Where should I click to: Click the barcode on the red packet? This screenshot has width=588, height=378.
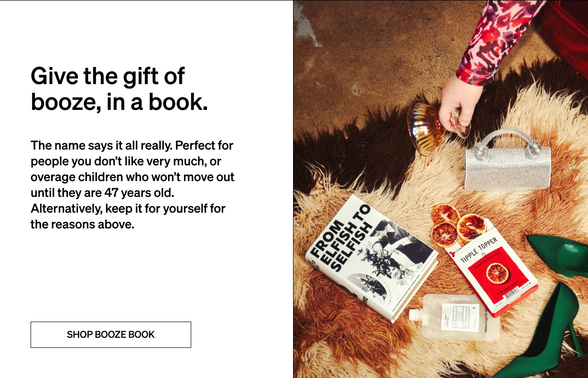512,294
